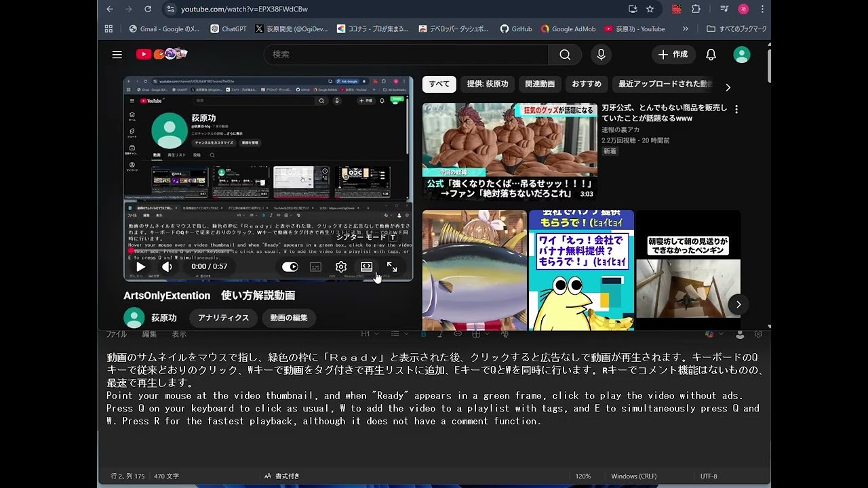
Task: Click the 作成 button to create
Action: [673, 54]
